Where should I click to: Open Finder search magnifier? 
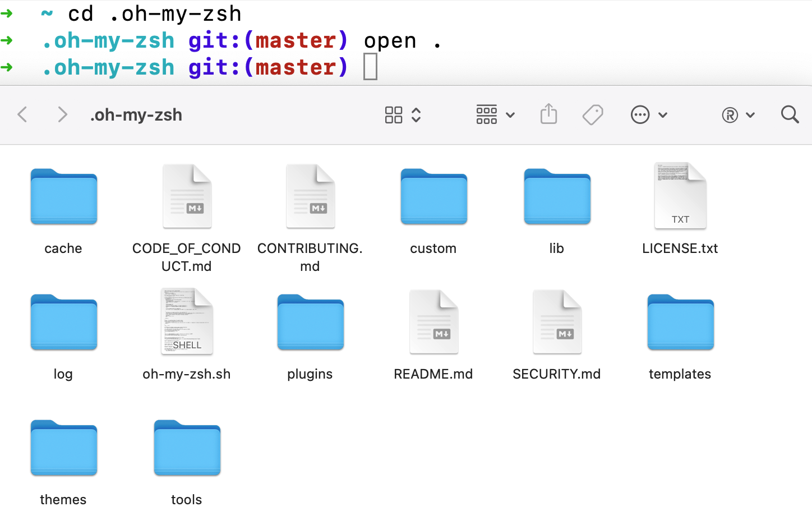(x=790, y=114)
